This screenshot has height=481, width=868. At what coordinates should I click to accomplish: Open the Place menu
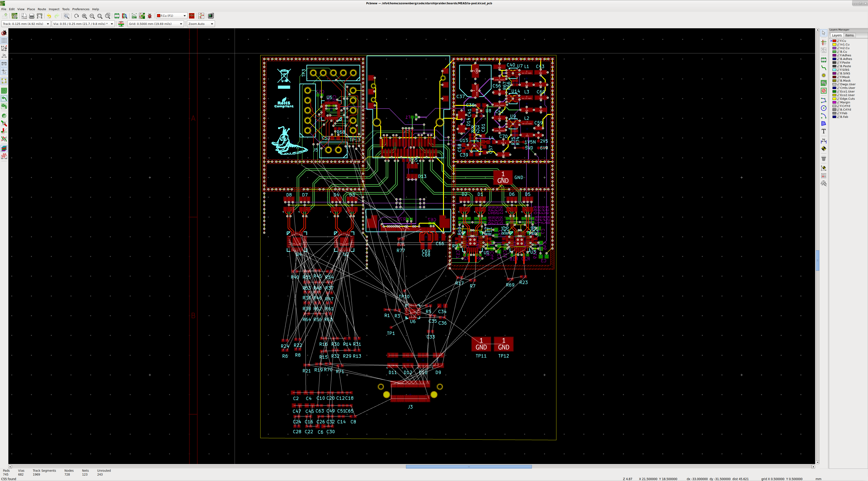click(x=31, y=9)
